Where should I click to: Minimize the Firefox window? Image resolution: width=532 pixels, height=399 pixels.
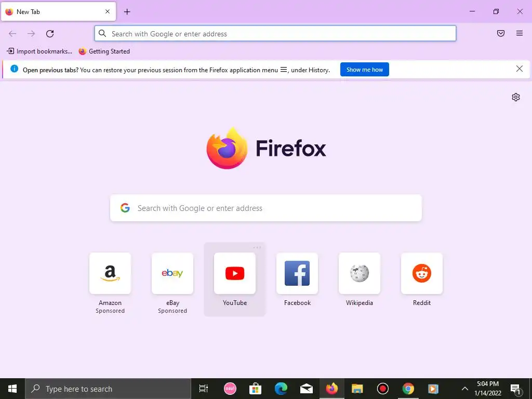472,11
